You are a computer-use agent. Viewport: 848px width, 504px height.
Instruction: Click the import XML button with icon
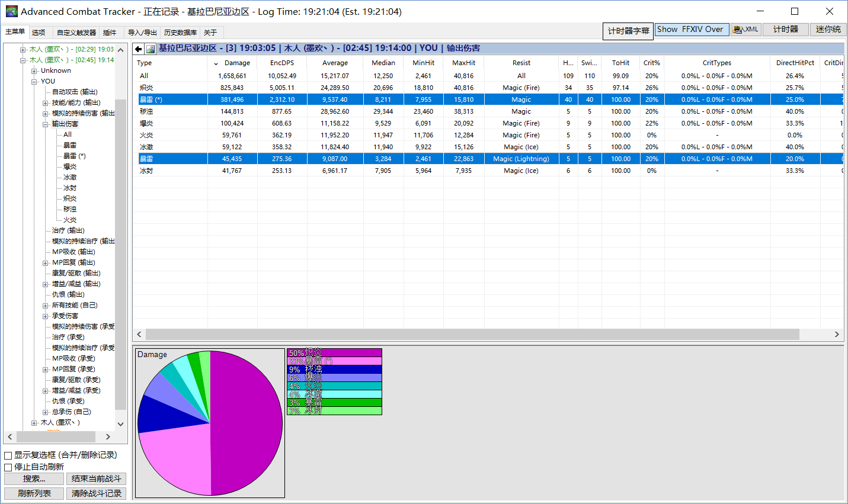[745, 30]
